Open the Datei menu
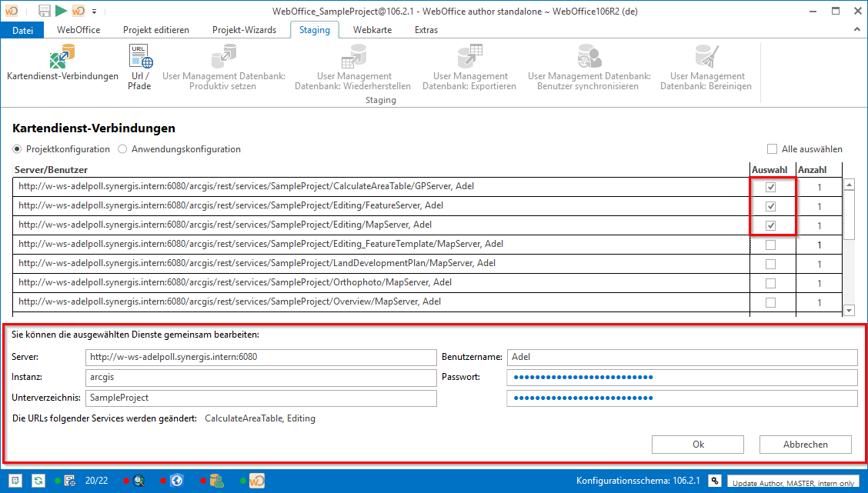868x493 pixels. 23,30
